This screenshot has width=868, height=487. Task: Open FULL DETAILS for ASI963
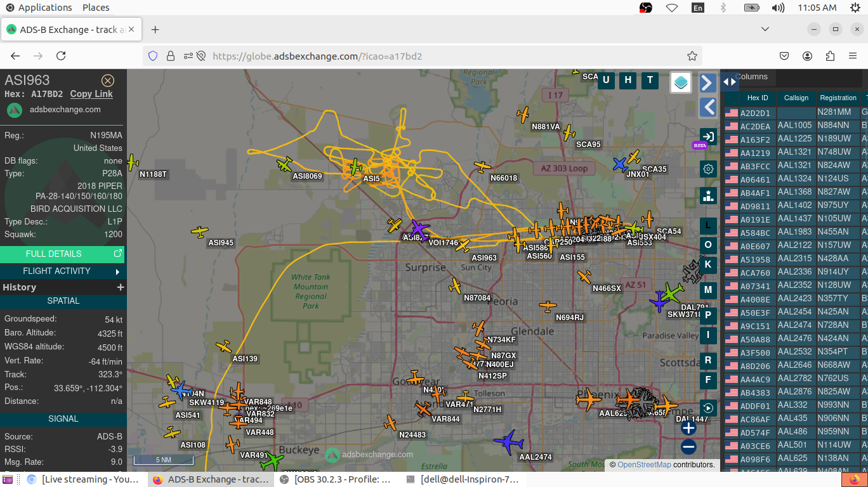(62, 254)
